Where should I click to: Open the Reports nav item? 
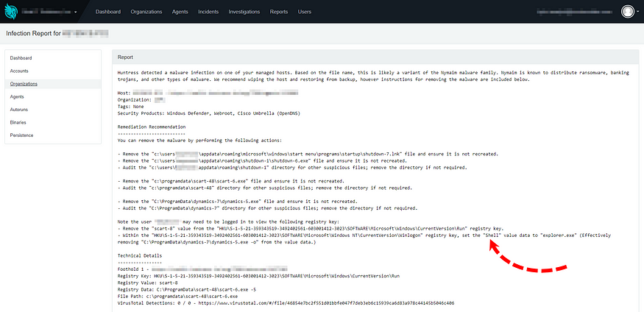(279, 12)
